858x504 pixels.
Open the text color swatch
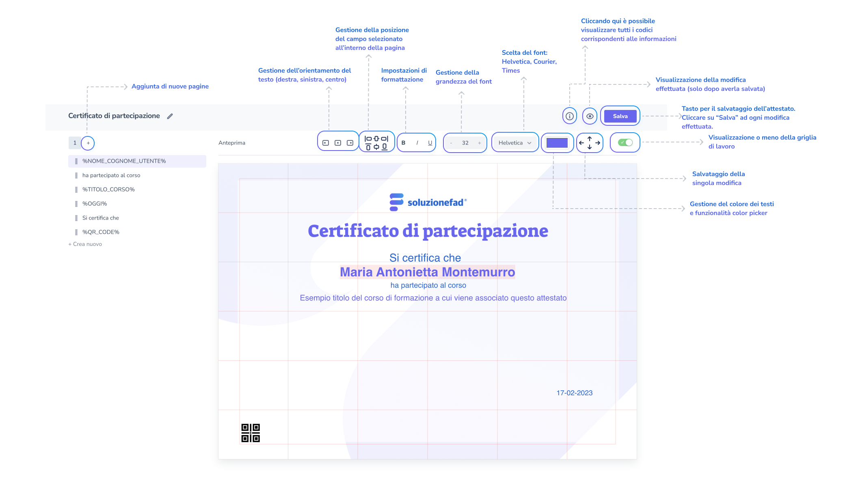point(557,143)
